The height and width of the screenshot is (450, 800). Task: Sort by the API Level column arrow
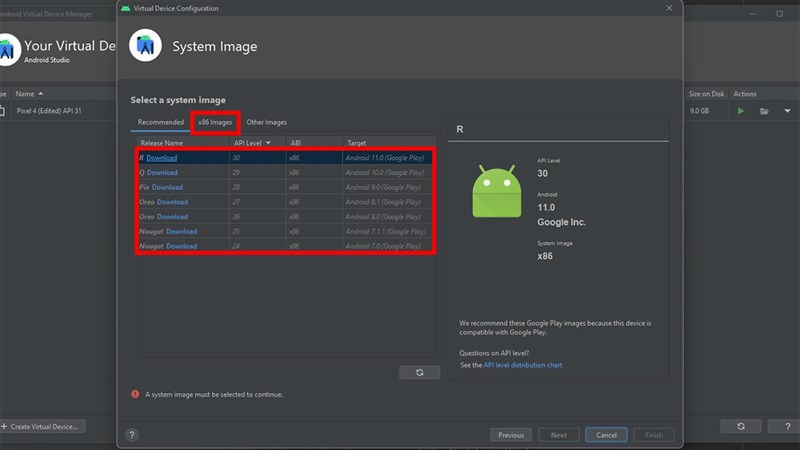[267, 143]
